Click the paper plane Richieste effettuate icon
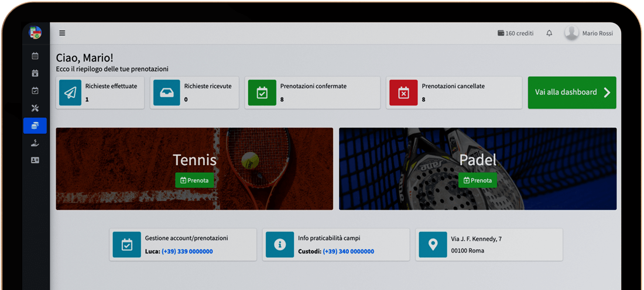Screen dimensions: 644x290 (x=70, y=93)
